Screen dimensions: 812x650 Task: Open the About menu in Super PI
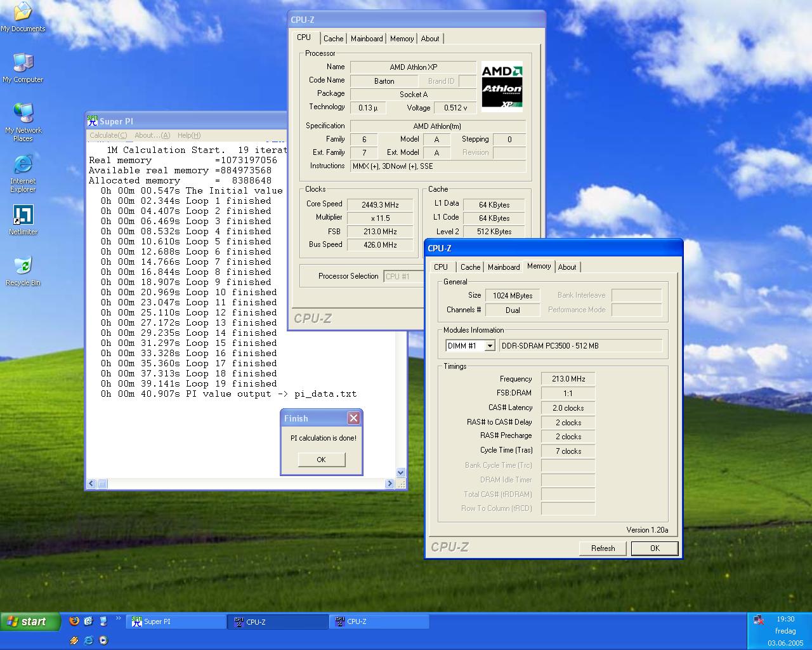tap(152, 135)
